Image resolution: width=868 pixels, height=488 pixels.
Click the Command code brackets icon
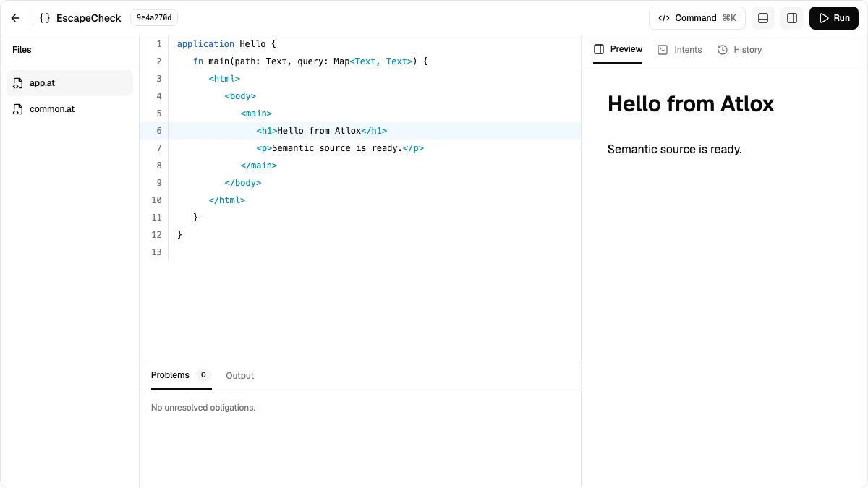(x=664, y=18)
